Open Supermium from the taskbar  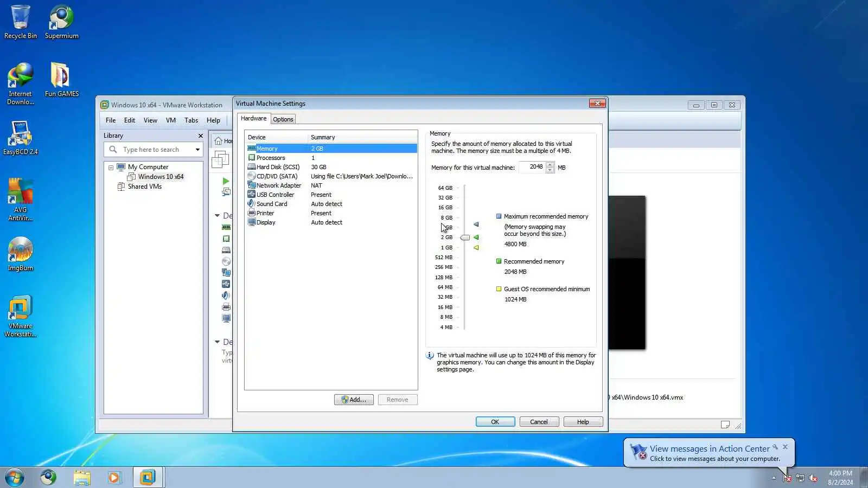(48, 478)
